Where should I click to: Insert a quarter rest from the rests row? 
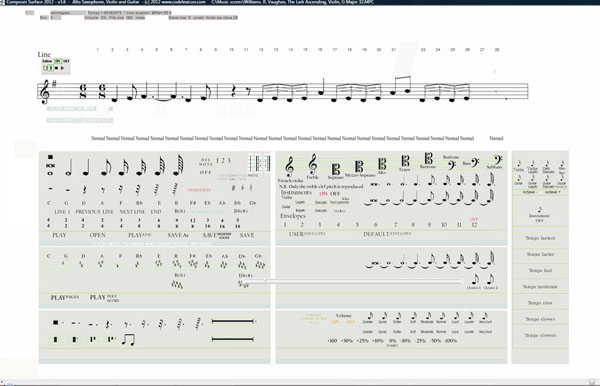click(x=85, y=189)
